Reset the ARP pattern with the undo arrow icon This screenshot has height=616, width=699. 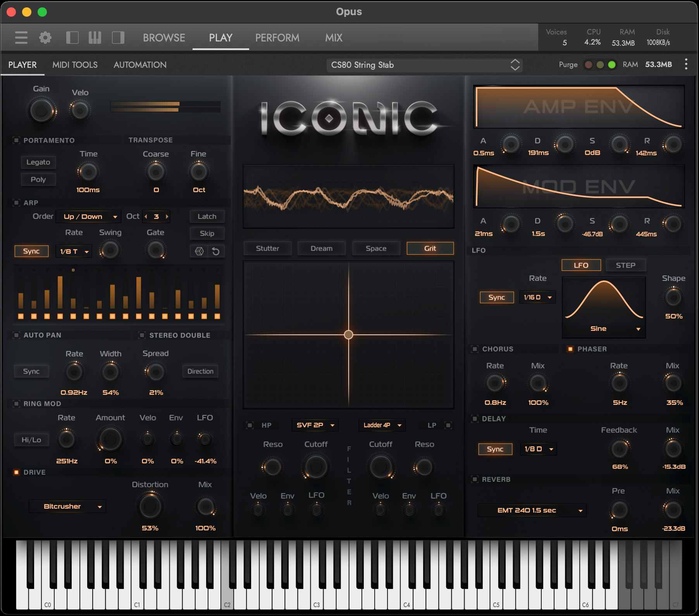point(215,251)
